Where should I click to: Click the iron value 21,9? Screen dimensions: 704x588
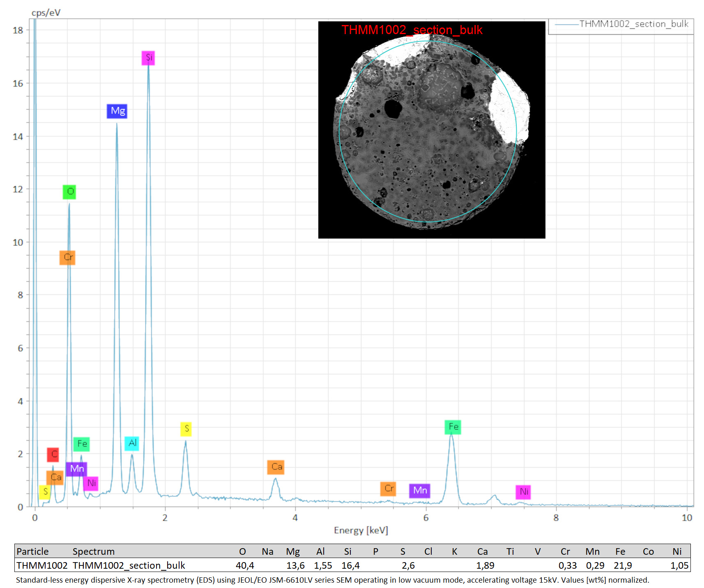[623, 566]
